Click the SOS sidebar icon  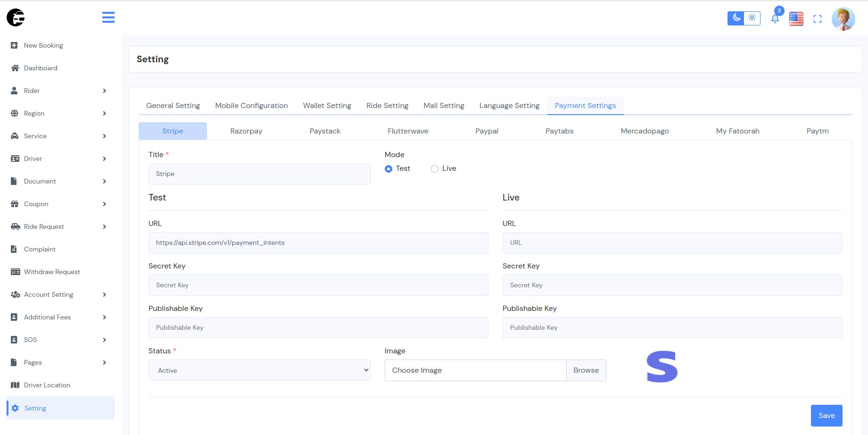[14, 340]
